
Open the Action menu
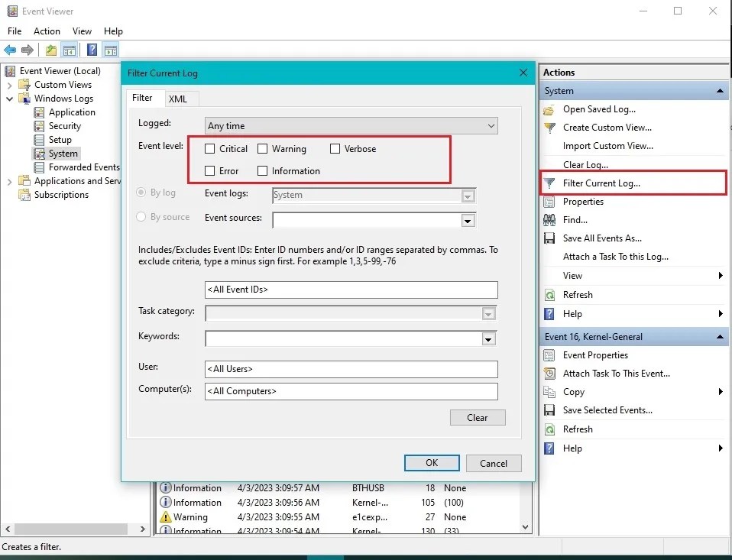click(47, 31)
